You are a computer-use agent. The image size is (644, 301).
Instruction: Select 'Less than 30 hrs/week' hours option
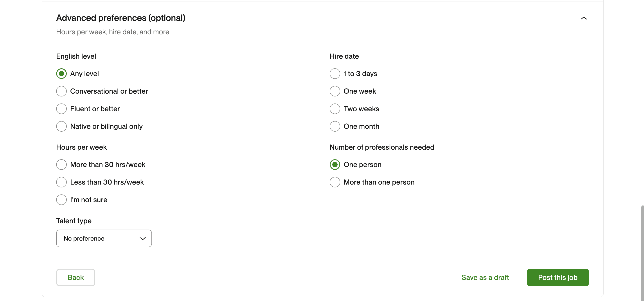click(x=62, y=182)
